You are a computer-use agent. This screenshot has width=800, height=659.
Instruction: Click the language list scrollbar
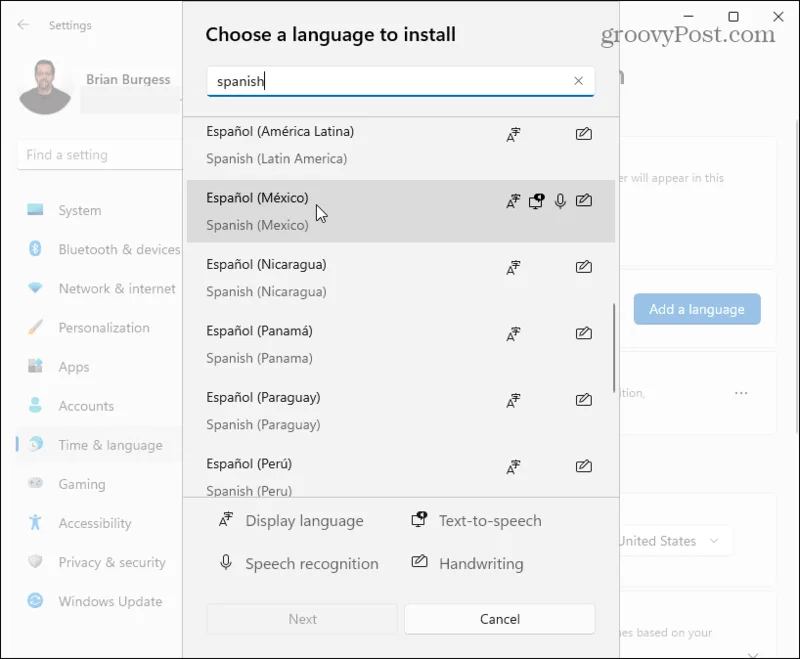click(x=614, y=348)
